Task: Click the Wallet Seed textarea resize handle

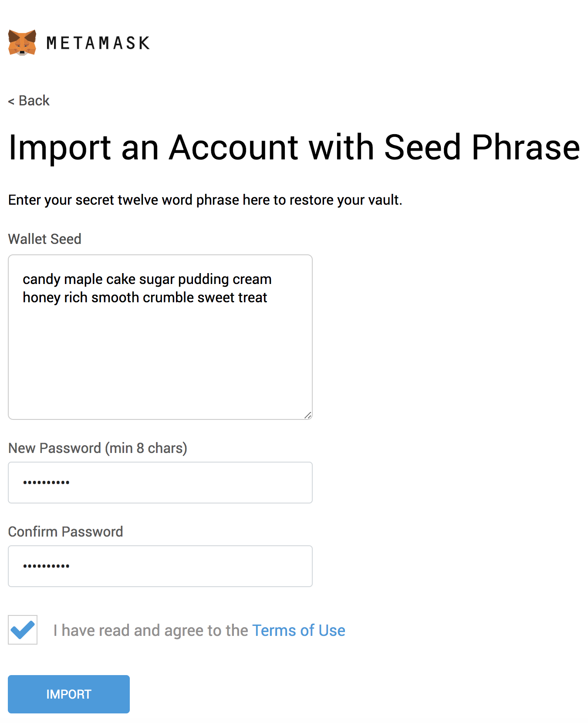Action: pos(308,415)
